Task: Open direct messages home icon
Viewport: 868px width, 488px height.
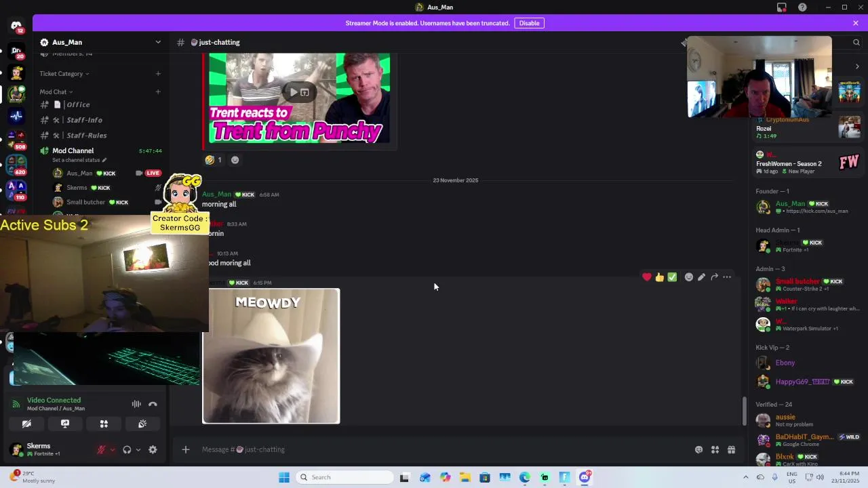Action: tap(16, 26)
